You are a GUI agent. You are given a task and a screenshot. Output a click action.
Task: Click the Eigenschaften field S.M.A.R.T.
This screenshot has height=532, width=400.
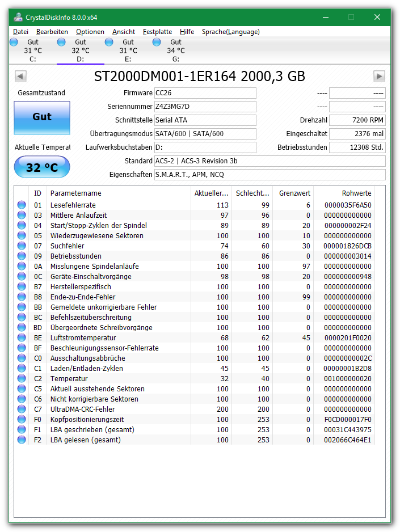(270, 174)
